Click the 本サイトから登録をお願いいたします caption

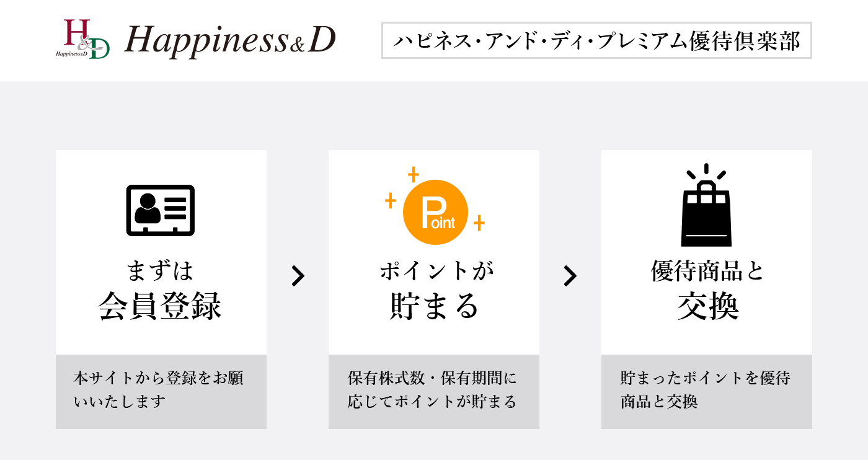click(159, 390)
